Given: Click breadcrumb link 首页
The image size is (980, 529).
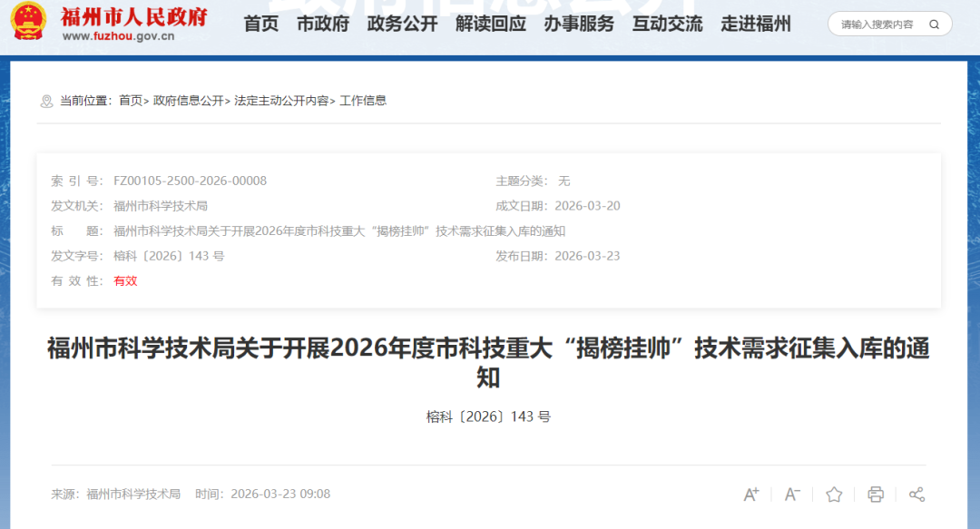Looking at the screenshot, I should (131, 101).
